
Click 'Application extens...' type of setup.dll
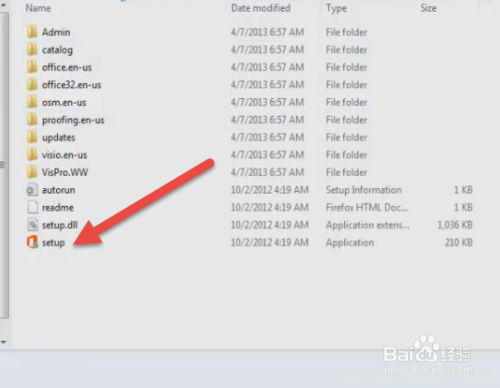click(368, 225)
